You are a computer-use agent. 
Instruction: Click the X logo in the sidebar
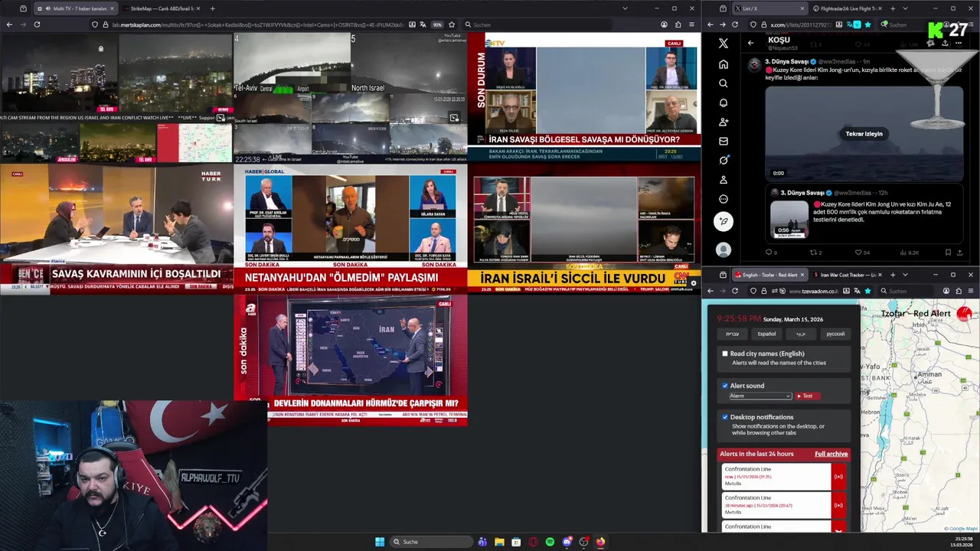[x=723, y=44]
